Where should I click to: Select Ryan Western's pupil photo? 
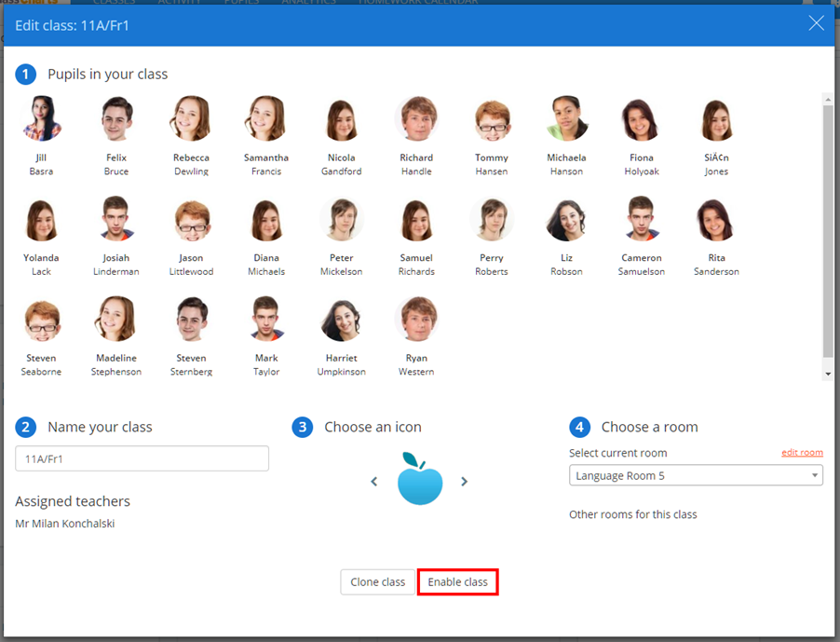tap(416, 318)
